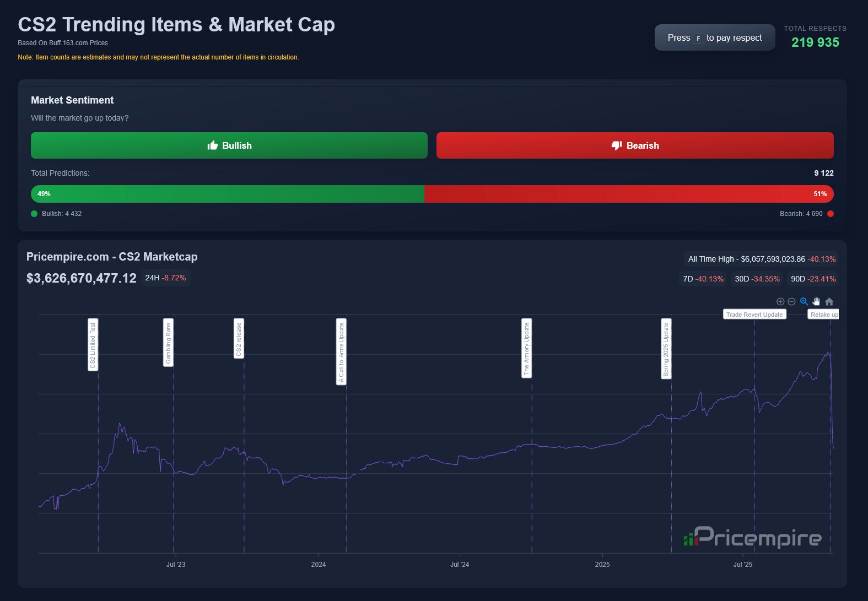Screen dimensions: 868x601
Task: Click the All Time High value badge
Action: [x=762, y=259]
